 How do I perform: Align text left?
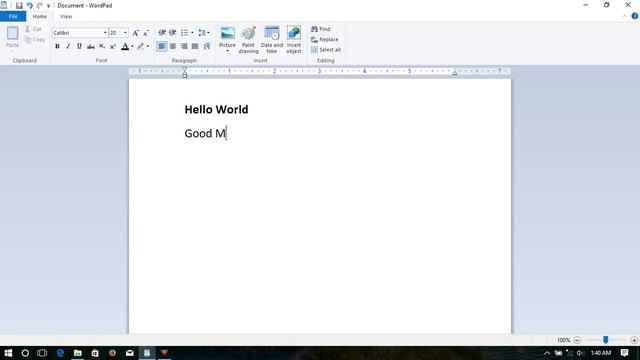pyautogui.click(x=162, y=46)
